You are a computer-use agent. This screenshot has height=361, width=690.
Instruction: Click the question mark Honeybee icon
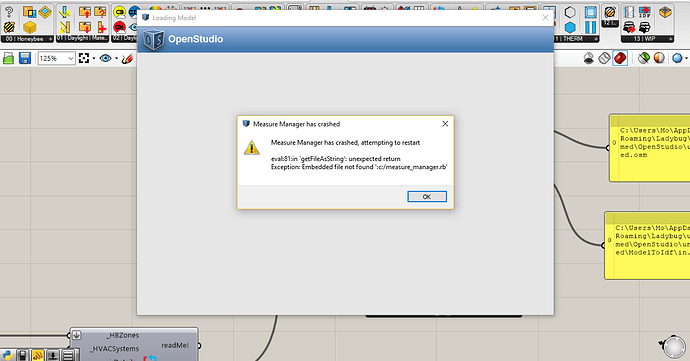tap(9, 12)
